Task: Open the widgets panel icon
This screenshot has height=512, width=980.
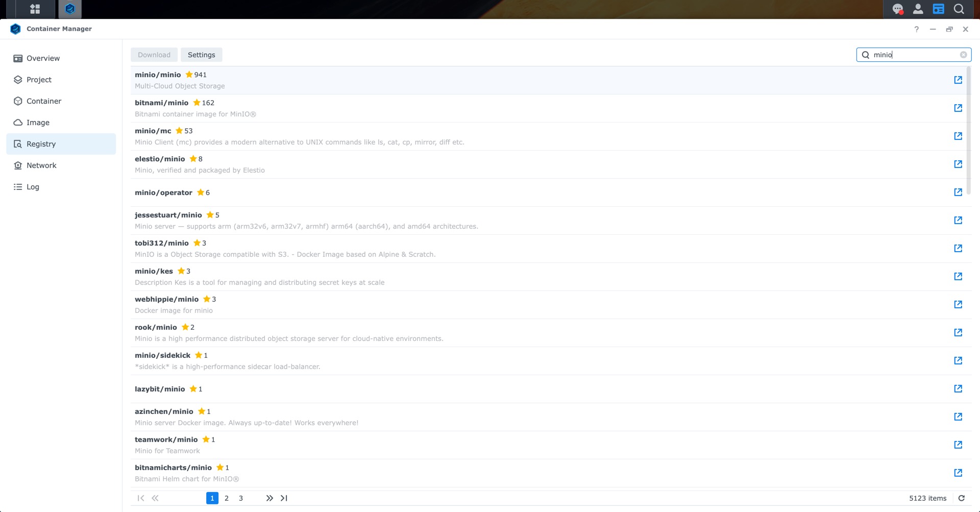Action: pyautogui.click(x=938, y=9)
